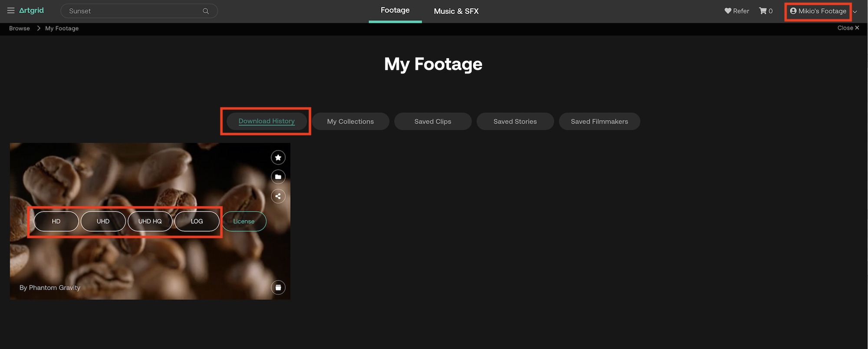
Task: Click the archive icon on clip
Action: click(x=278, y=287)
